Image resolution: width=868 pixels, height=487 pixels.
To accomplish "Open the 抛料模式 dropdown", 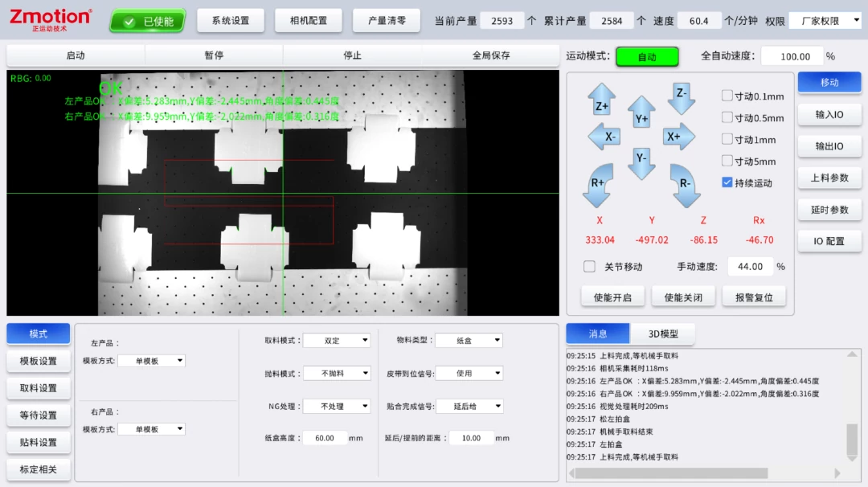I will (337, 374).
